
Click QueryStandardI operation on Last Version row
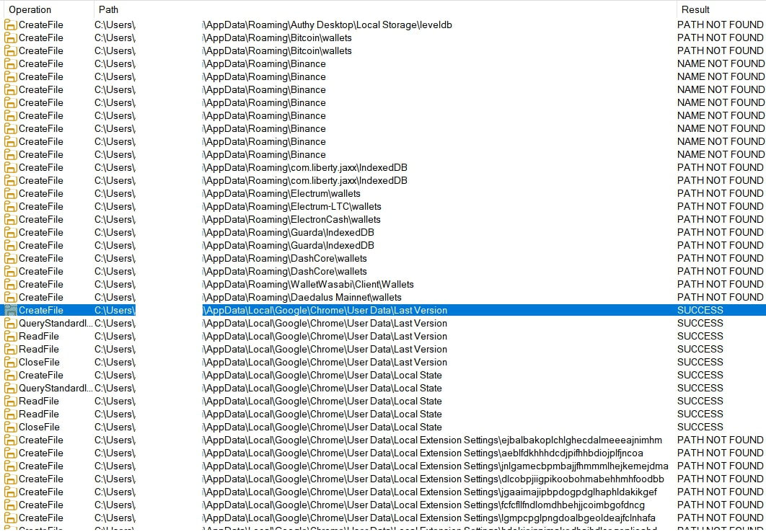tap(56, 323)
